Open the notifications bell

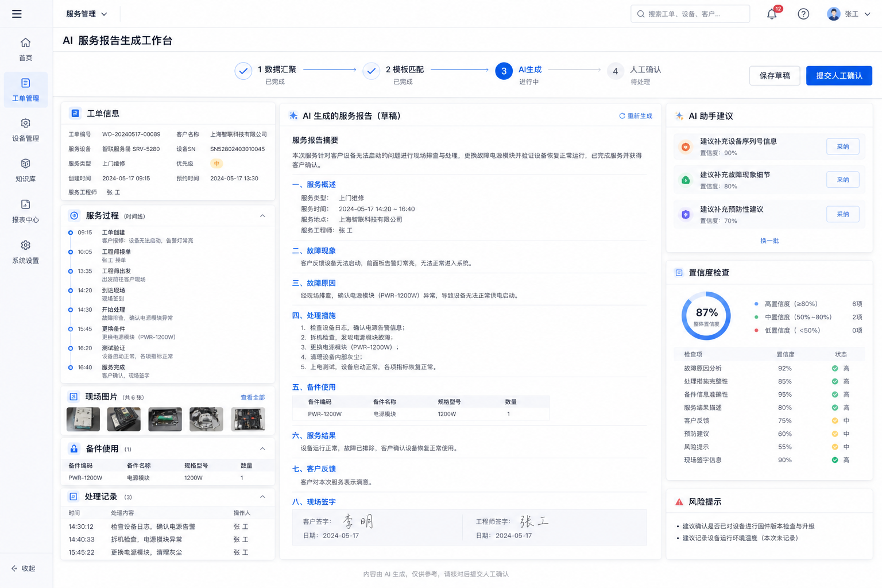[772, 14]
